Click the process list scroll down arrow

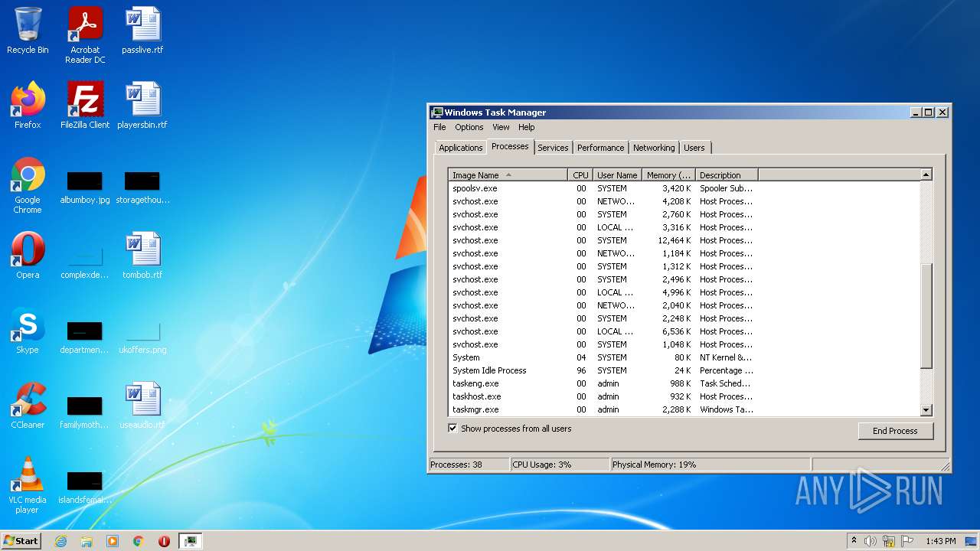(926, 410)
